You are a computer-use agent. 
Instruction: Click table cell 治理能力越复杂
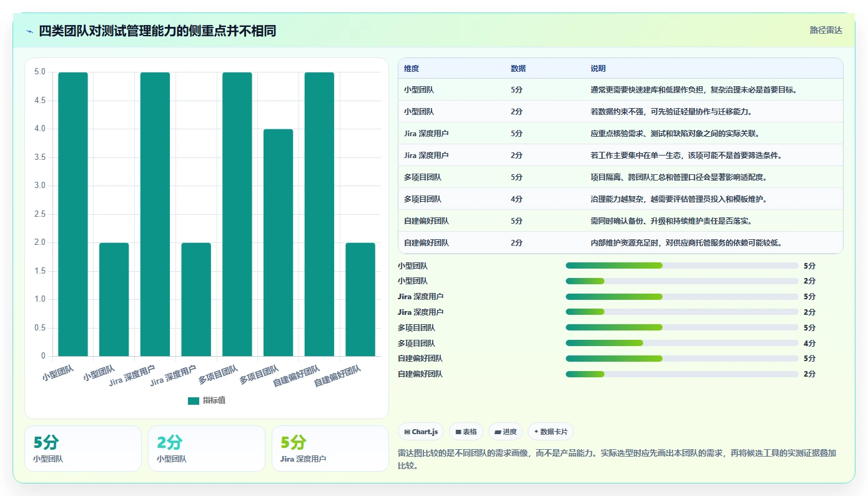(x=679, y=199)
